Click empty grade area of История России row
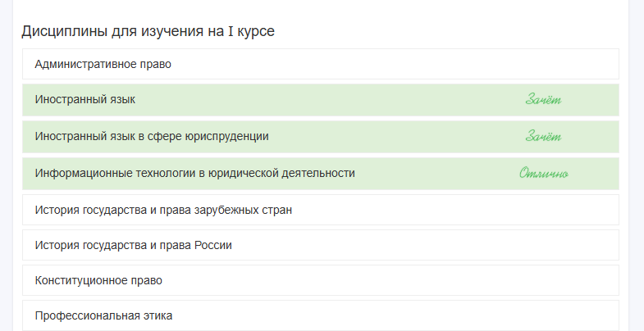This screenshot has width=644, height=331. [x=543, y=245]
